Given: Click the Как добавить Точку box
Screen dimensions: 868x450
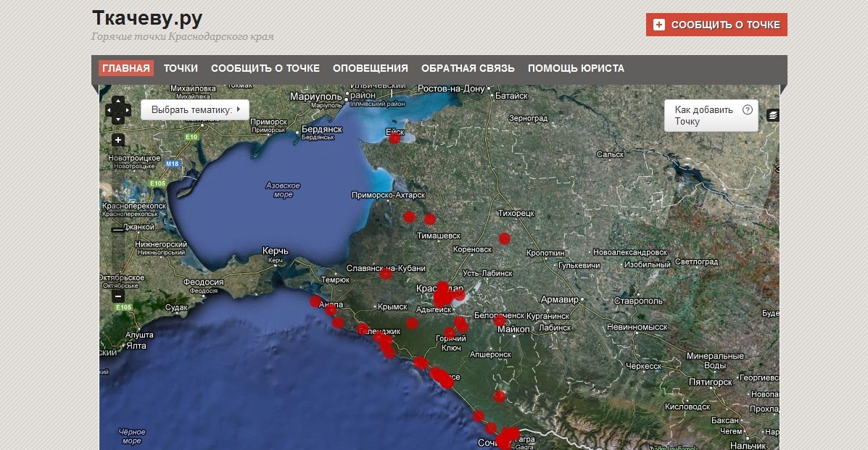Looking at the screenshot, I should pos(704,115).
